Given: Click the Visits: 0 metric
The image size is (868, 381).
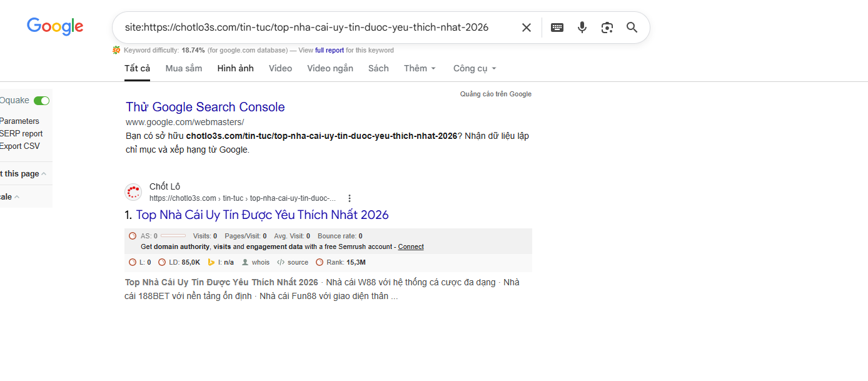Looking at the screenshot, I should 205,236.
